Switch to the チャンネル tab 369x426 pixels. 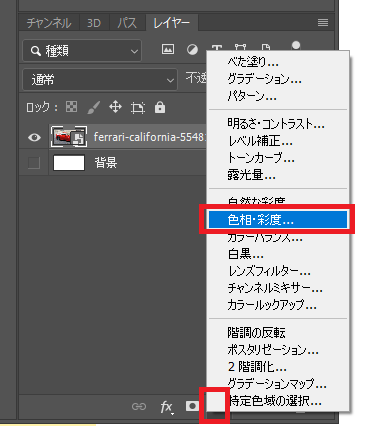[49, 23]
